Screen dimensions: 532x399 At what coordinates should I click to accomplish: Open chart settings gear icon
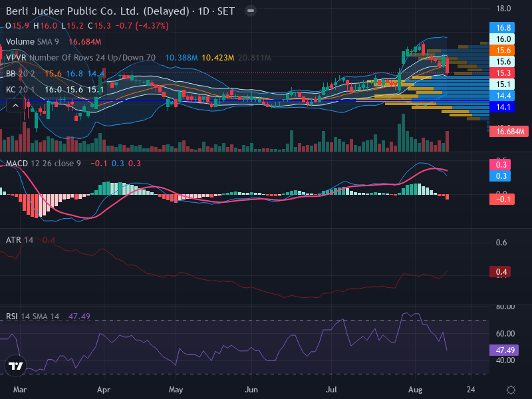point(511,390)
